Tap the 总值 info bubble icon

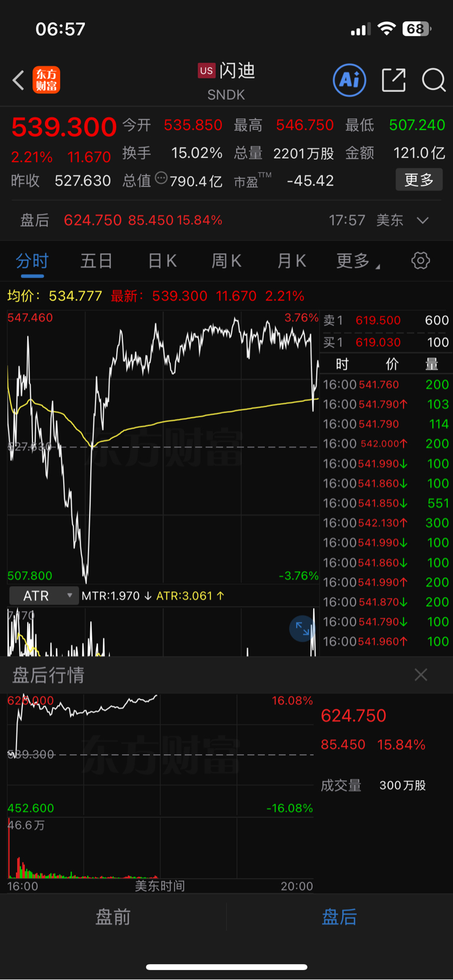(x=161, y=178)
